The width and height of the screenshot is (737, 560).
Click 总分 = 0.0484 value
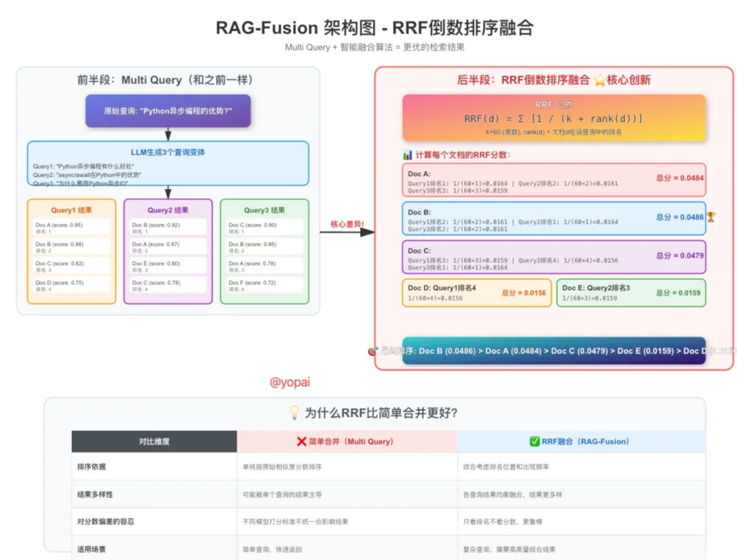pos(680,178)
